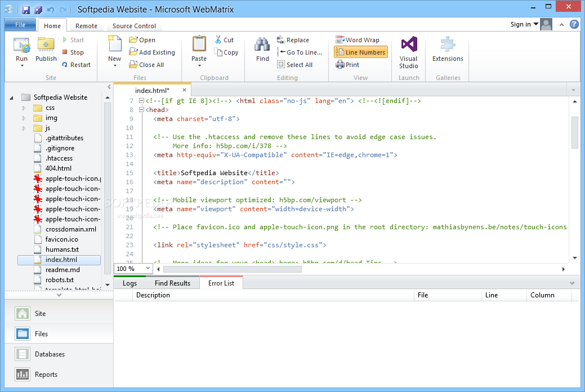Open the Databases workspace

[59, 354]
